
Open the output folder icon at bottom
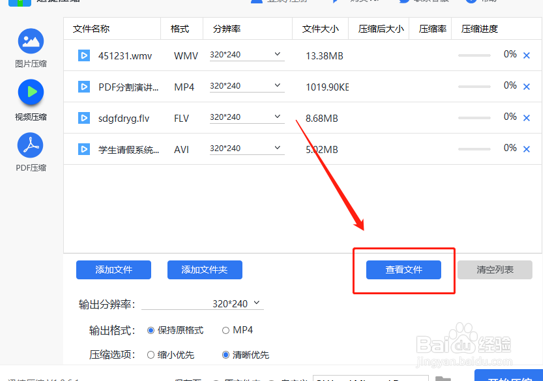point(443,378)
